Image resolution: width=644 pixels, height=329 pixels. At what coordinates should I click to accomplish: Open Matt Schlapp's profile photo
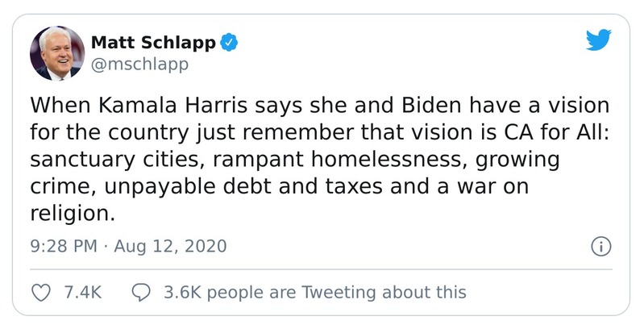[x=57, y=52]
